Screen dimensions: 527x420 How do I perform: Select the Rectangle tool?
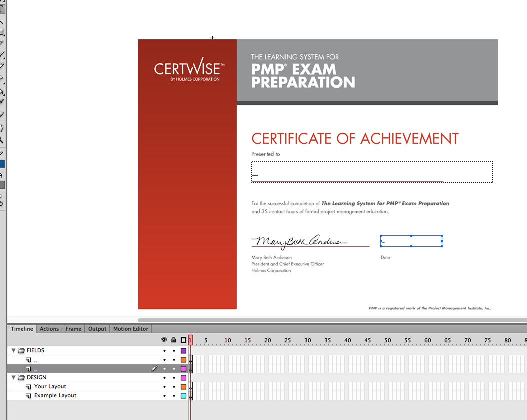click(2, 32)
